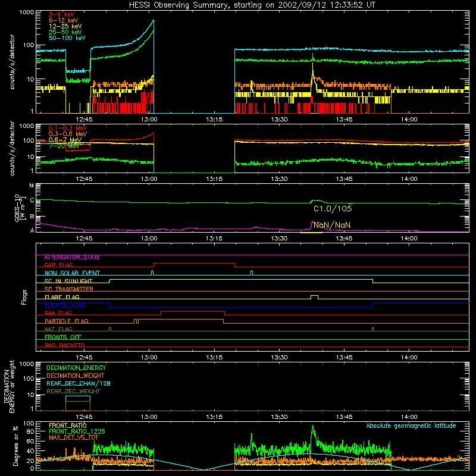Image resolution: width=476 pixels, height=476 pixels.
Task: Click the cyan REAR_DEC_CHAN box in decimation panel
Action: coord(78,399)
